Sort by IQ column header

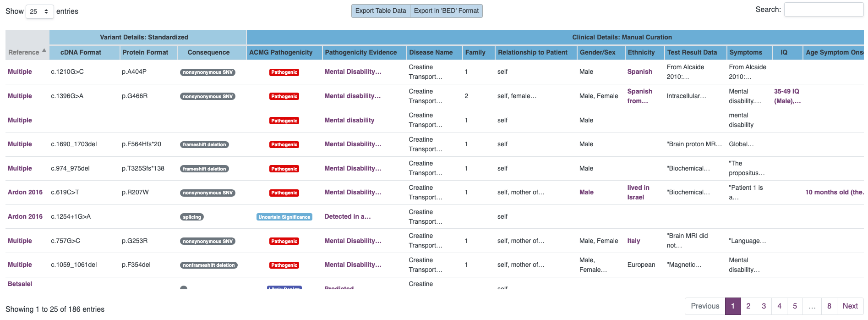point(787,52)
